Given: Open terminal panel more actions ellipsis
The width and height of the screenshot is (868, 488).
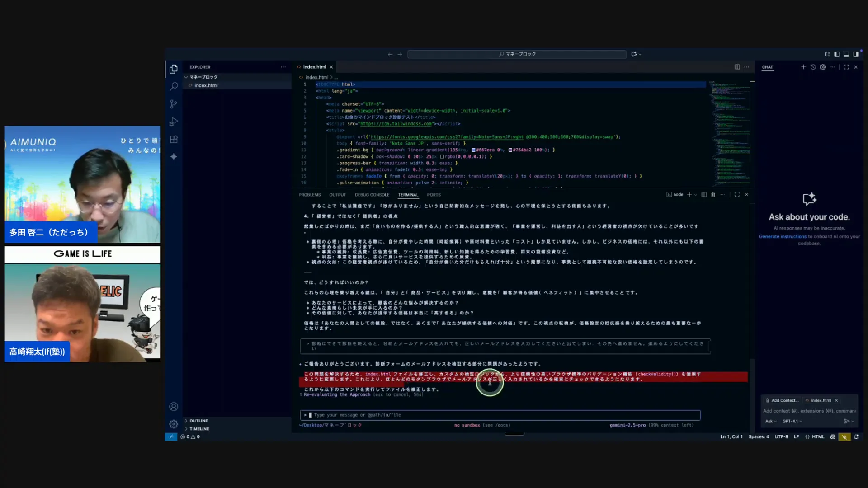Looking at the screenshot, I should click(723, 195).
